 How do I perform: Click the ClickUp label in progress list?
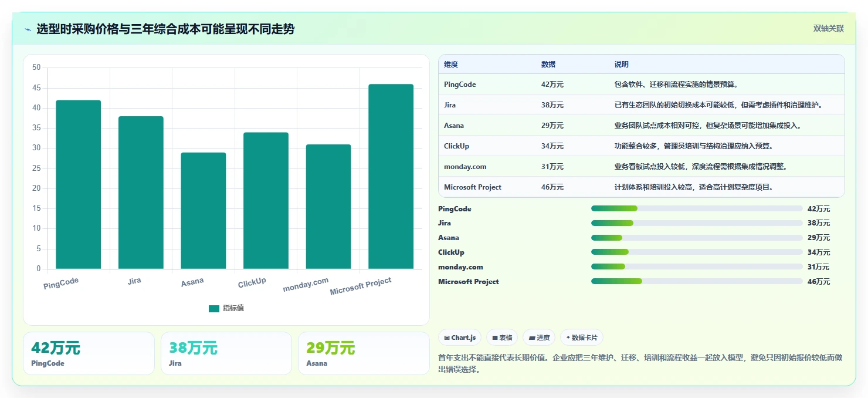click(x=451, y=252)
